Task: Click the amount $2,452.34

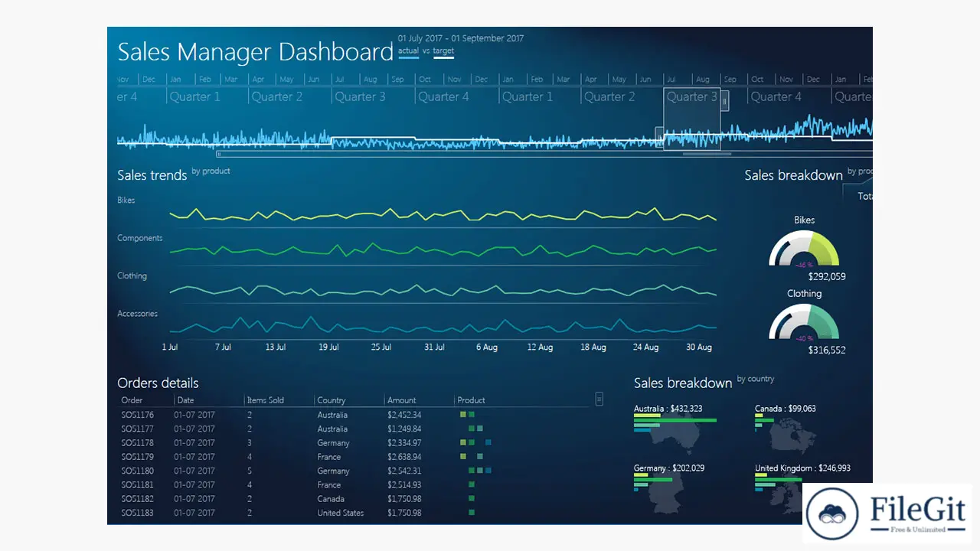Action: coord(404,415)
